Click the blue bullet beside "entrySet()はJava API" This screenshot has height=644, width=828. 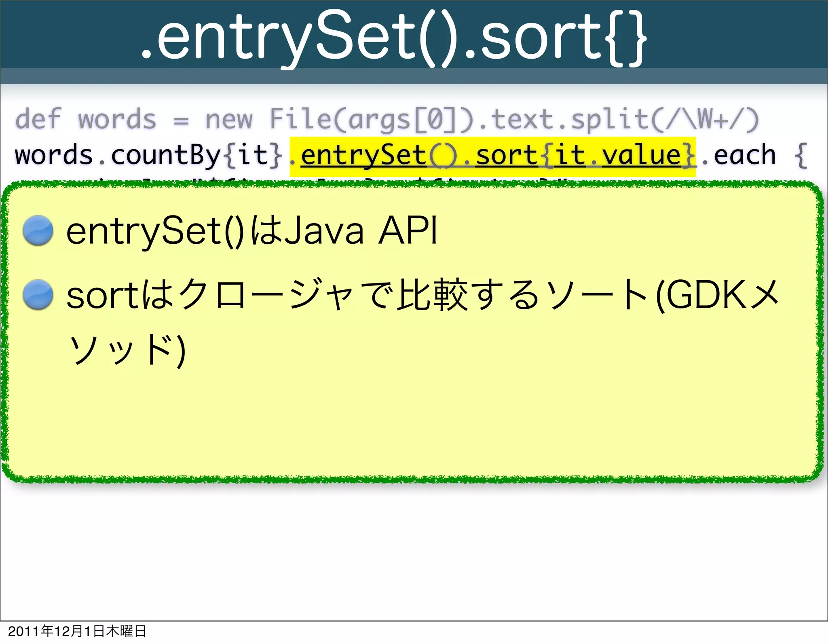38,230
